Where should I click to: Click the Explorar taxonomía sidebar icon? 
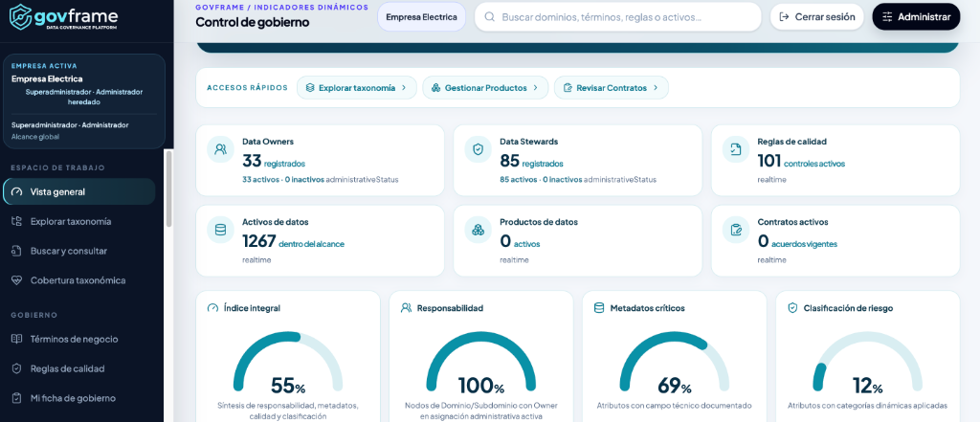[17, 221]
